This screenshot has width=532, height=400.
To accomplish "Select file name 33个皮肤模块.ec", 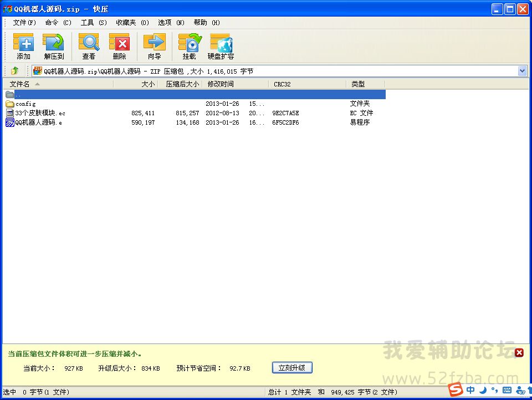I will coord(40,113).
